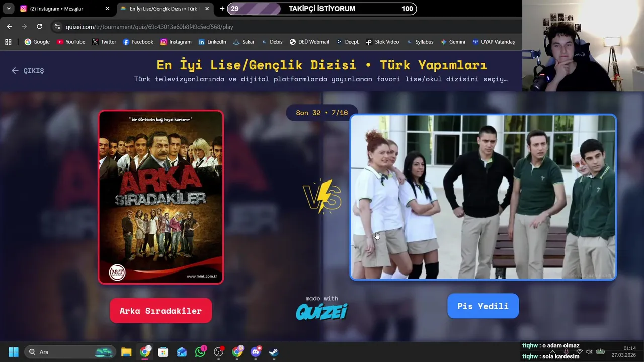Switch to the Instagram Mesajlar tab
644x362 pixels.
65,9
